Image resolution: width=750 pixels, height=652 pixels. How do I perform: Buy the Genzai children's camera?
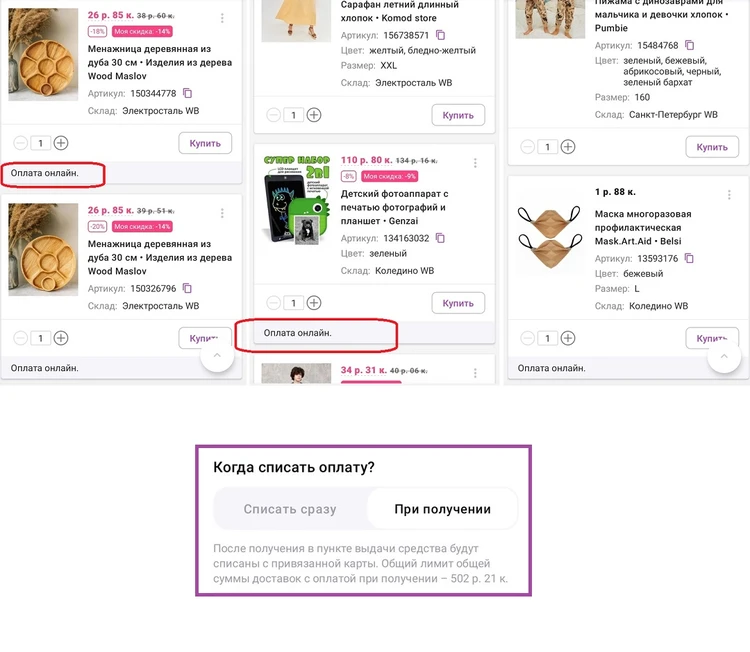458,303
